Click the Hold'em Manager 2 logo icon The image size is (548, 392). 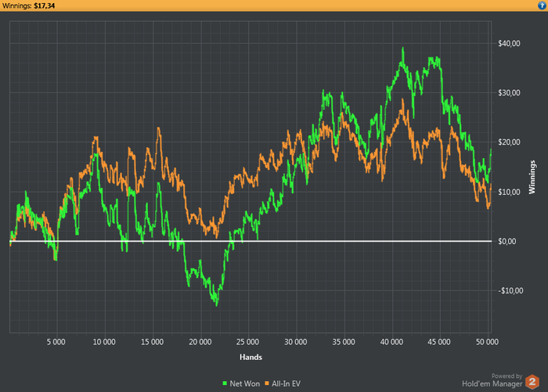pos(532,382)
